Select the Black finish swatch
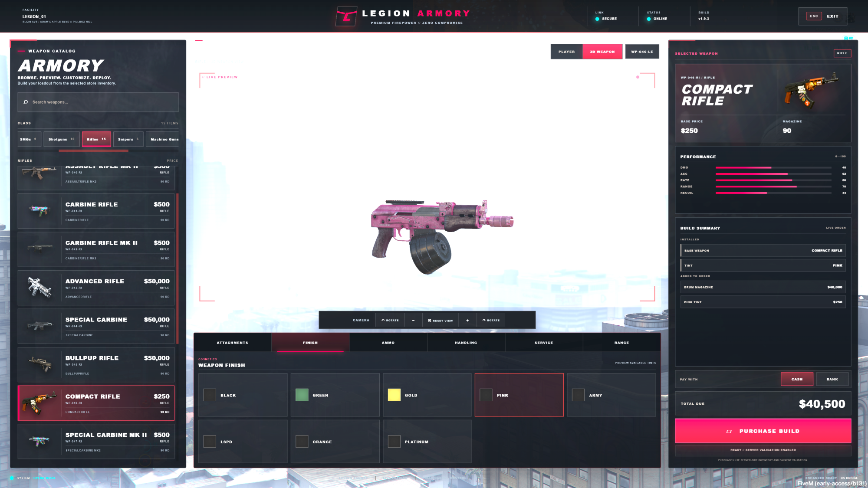 [210, 395]
